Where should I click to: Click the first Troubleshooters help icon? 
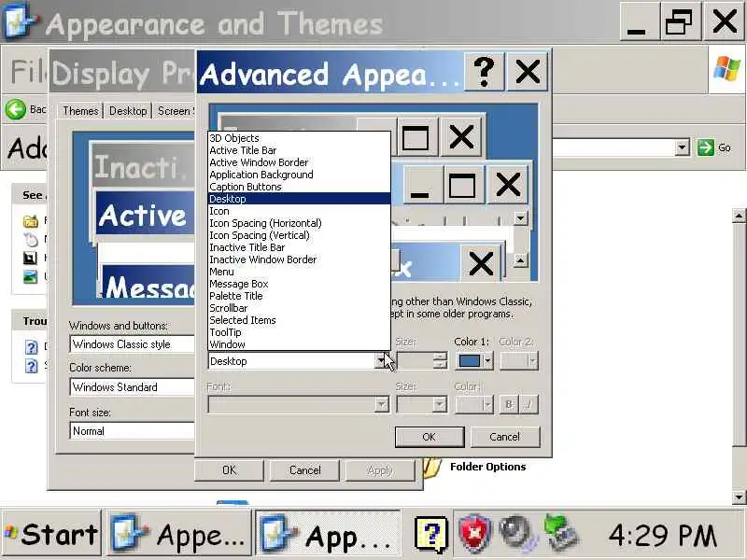pyautogui.click(x=31, y=346)
